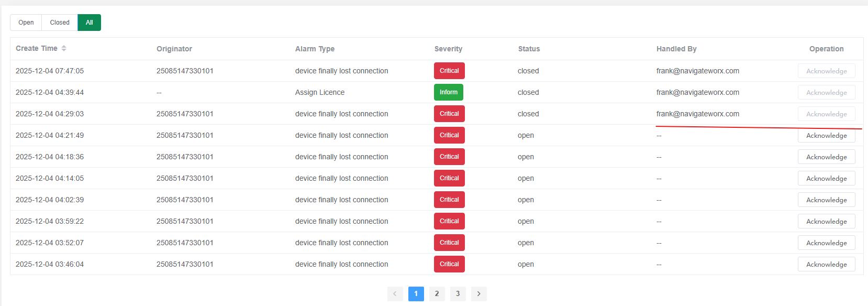Click the Severity column header

pyautogui.click(x=448, y=49)
